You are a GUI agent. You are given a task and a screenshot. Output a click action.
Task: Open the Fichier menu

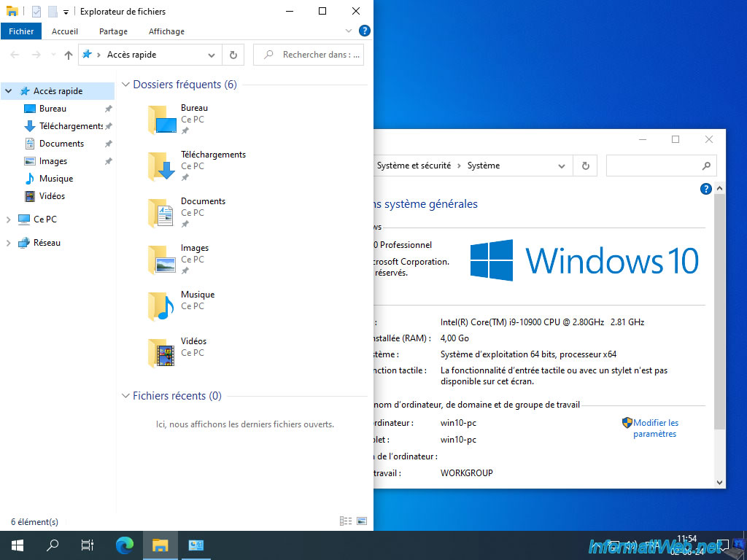21,31
